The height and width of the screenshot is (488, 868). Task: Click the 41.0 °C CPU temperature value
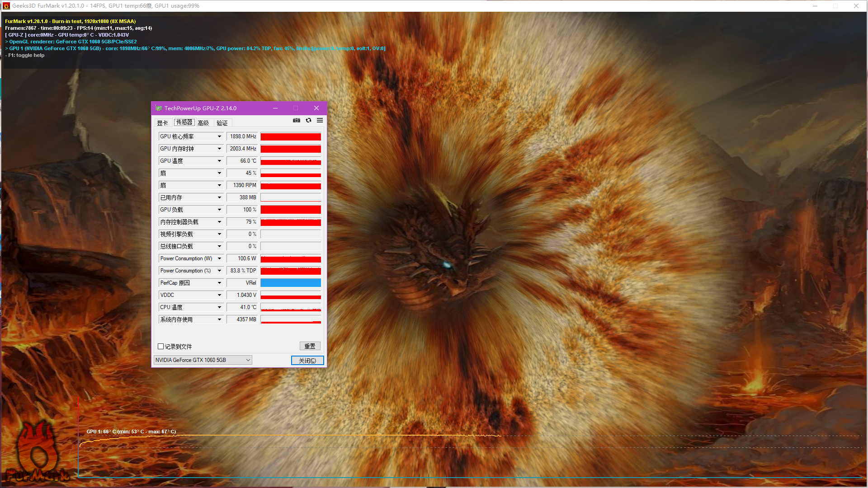coord(242,307)
